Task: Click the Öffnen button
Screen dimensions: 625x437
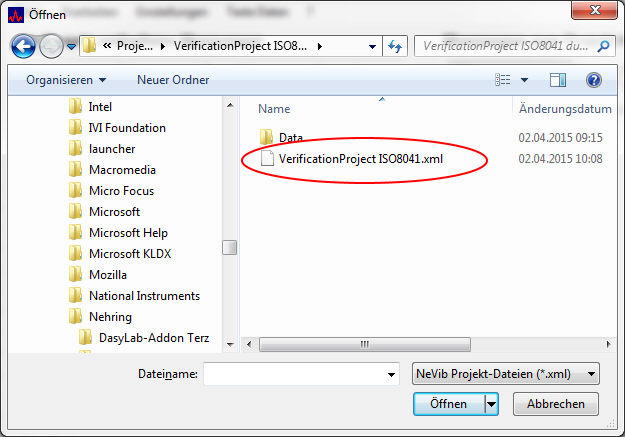Action: 448,404
